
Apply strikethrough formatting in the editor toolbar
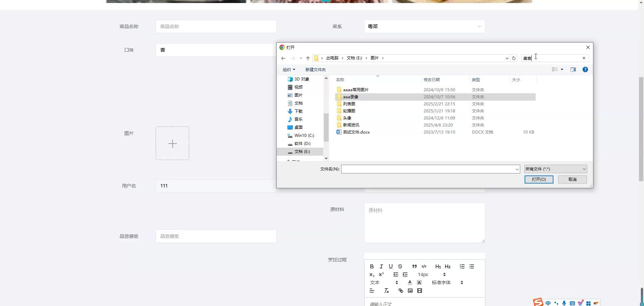coord(400,266)
